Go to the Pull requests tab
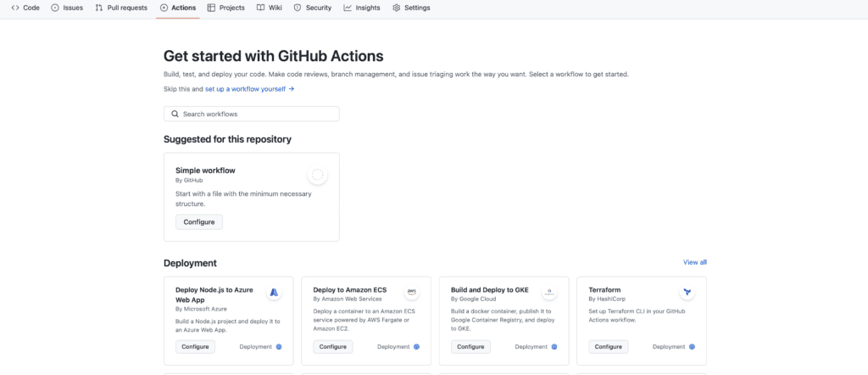 click(x=121, y=8)
